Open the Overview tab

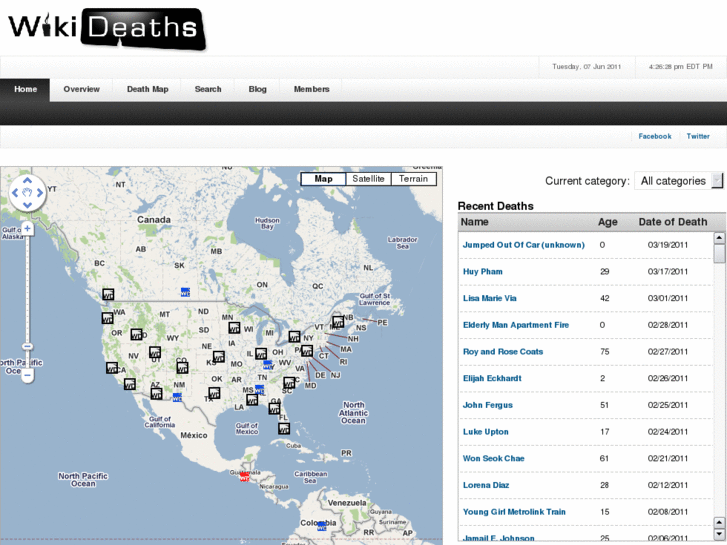[x=82, y=90]
